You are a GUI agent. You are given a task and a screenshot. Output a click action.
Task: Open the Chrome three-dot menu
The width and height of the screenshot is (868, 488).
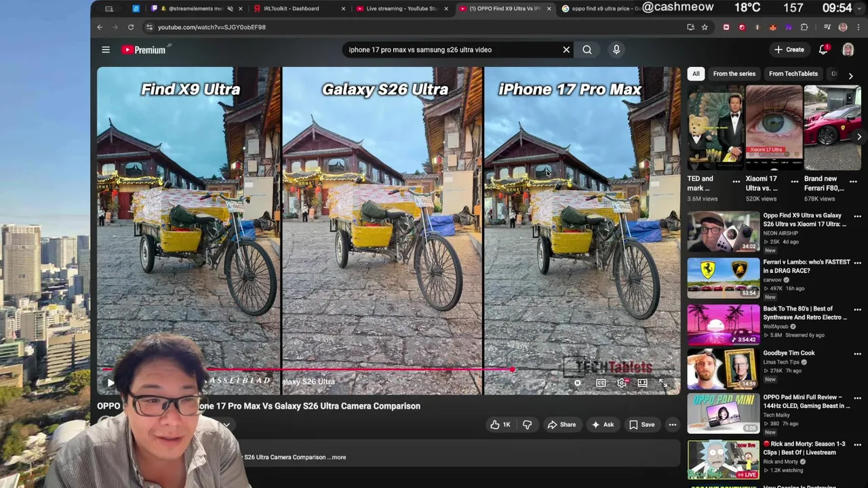pos(858,27)
